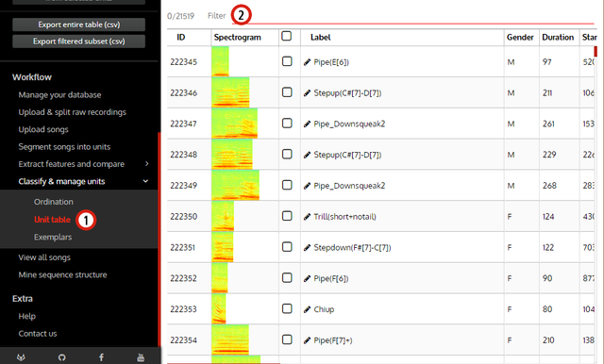Expand Extract features and compare submenu arrow
Screen dimensions: 604x364
pos(147,164)
